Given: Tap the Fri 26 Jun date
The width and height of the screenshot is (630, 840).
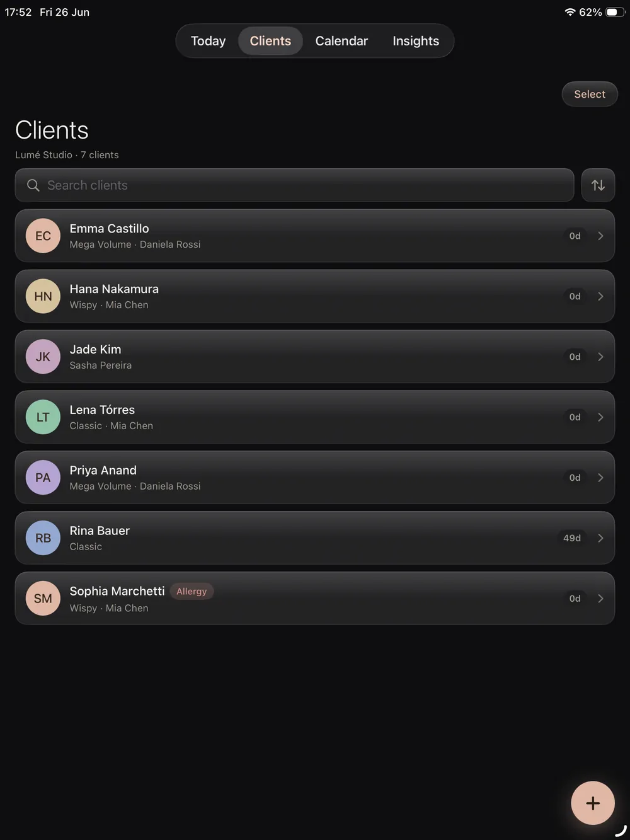Looking at the screenshot, I should coord(64,12).
